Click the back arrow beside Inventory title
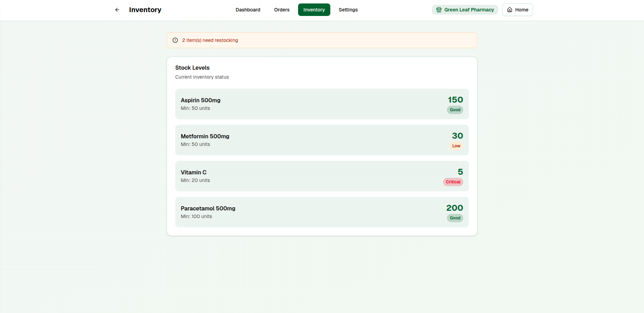 point(117,10)
